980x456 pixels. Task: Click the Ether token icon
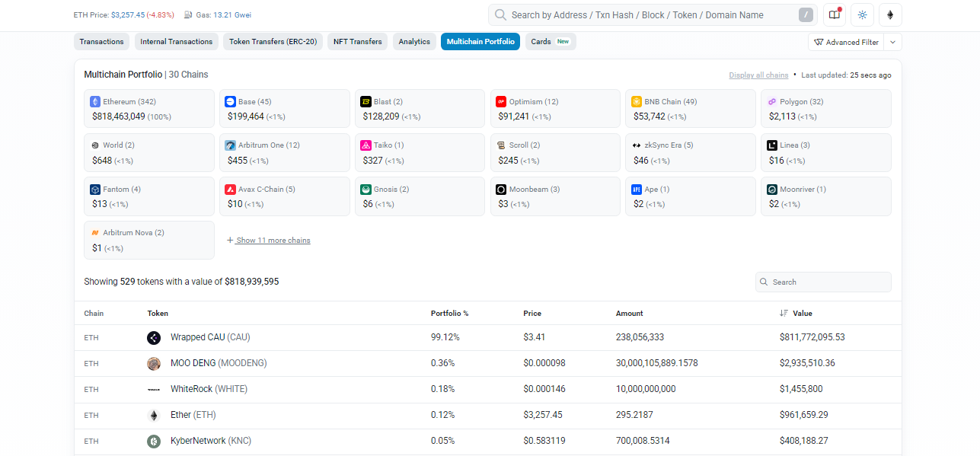(154, 416)
